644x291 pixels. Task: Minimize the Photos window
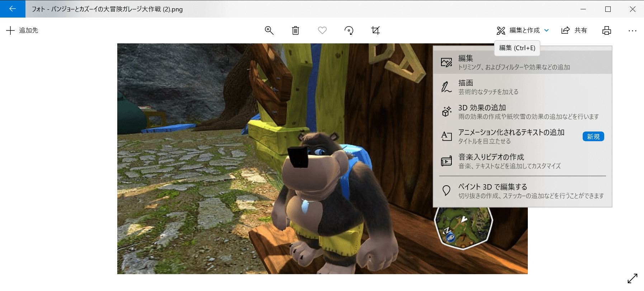point(583,9)
